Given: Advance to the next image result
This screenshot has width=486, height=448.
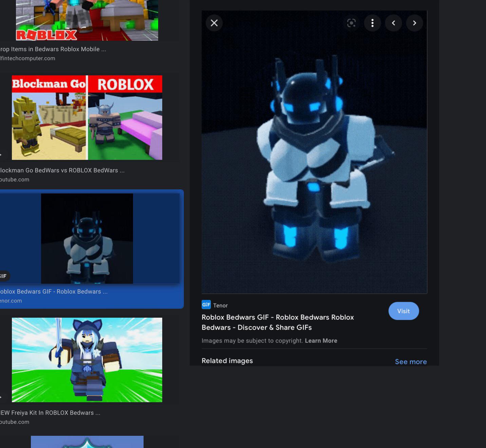Looking at the screenshot, I should 414,23.
